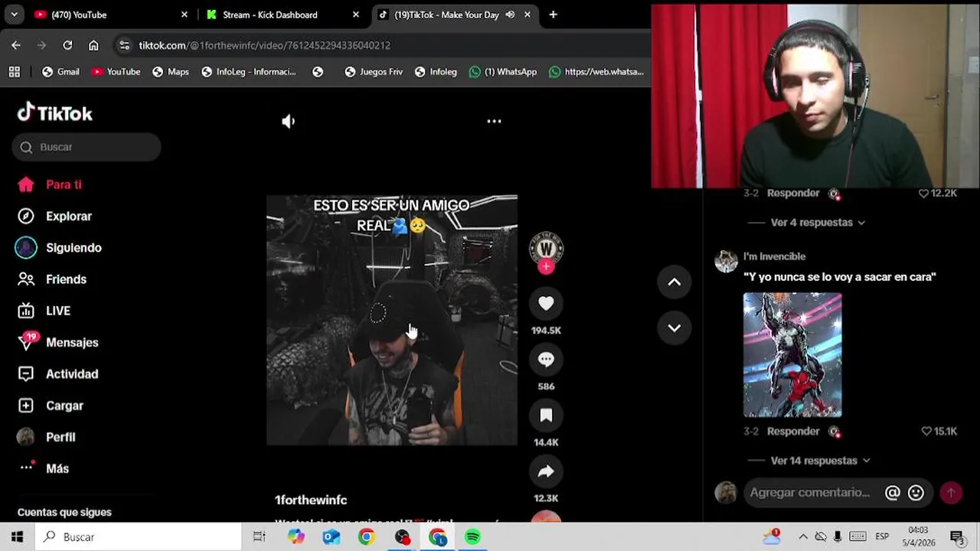Open the video comments bubble icon
The image size is (980, 551).
click(x=546, y=360)
